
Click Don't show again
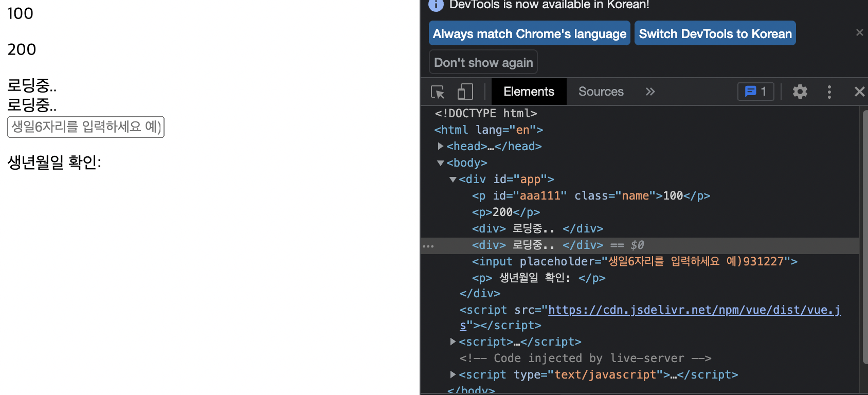coord(483,62)
